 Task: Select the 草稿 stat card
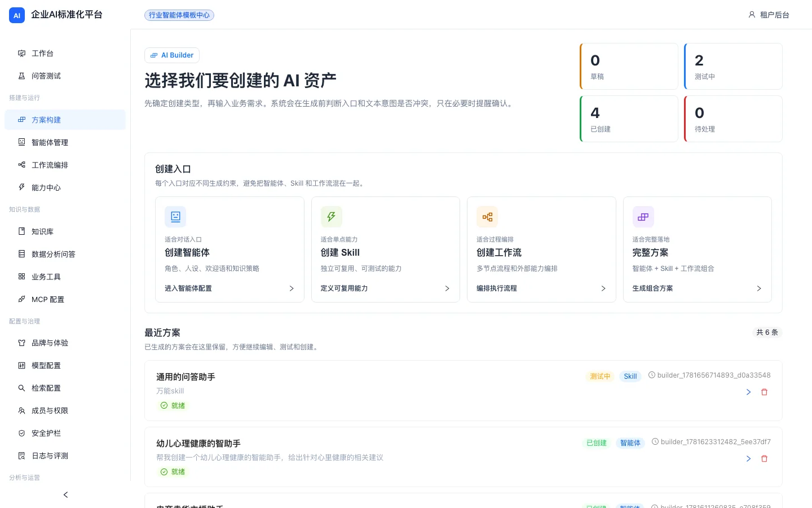click(x=629, y=66)
